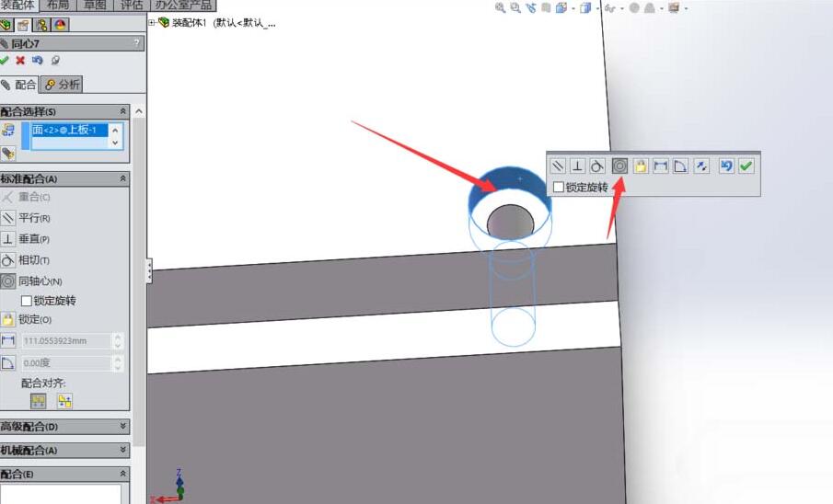Select aligned mate alignment button
This screenshot has height=504, width=833.
pyautogui.click(x=39, y=401)
